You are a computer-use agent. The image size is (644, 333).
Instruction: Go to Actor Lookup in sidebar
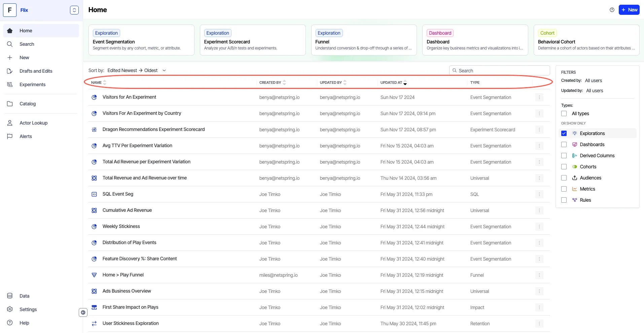point(33,123)
